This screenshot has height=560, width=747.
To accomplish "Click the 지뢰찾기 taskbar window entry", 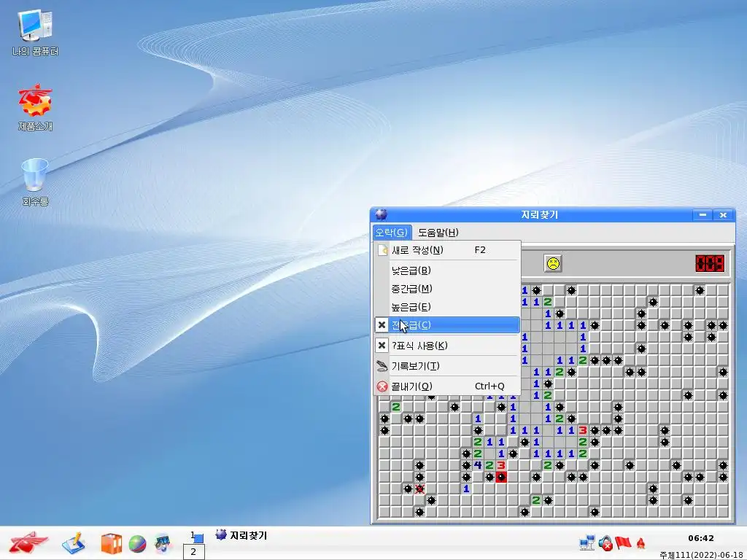I will pos(241,535).
